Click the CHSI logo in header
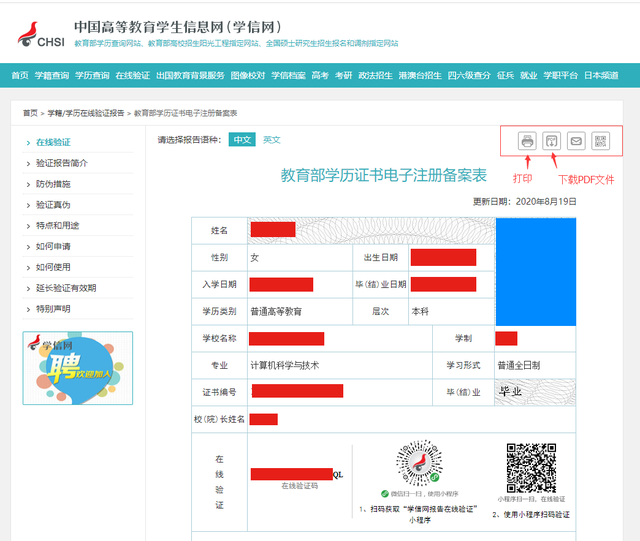 (39, 33)
